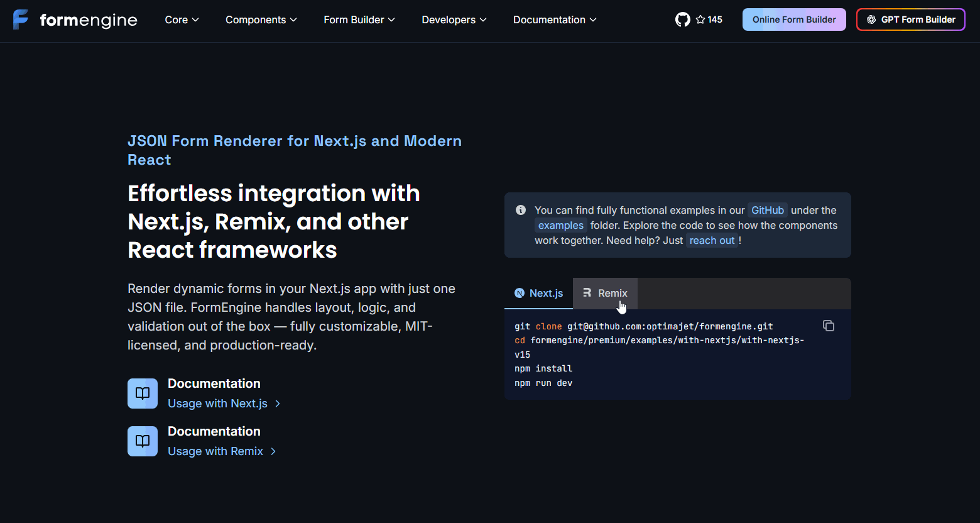Click the Next.js logo icon in tab
The width and height of the screenshot is (980, 523).
tap(520, 293)
